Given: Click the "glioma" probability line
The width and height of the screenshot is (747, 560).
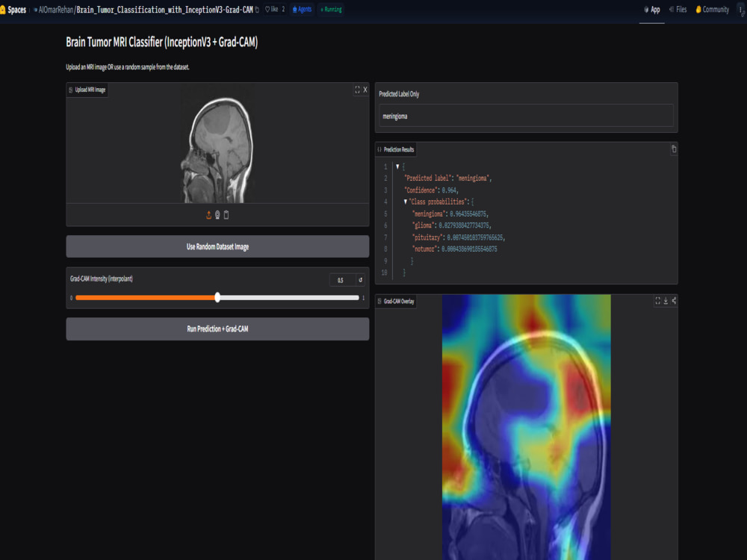Looking at the screenshot, I should tap(452, 225).
